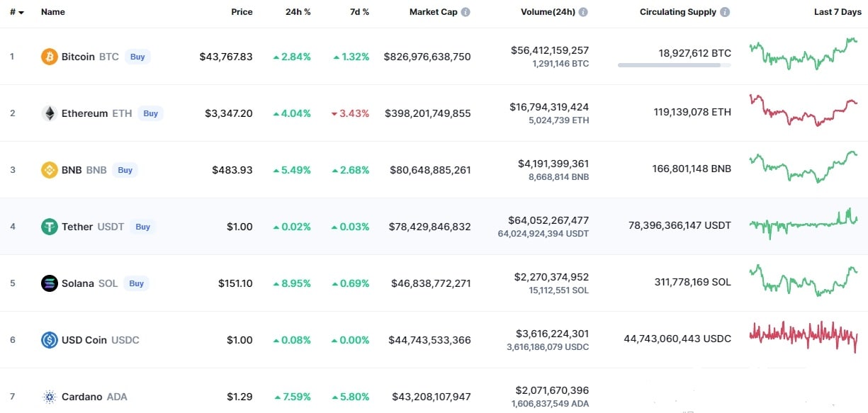868x413 pixels.
Task: Open Ethereum's last 7 days sparkline chart
Action: pyautogui.click(x=804, y=111)
